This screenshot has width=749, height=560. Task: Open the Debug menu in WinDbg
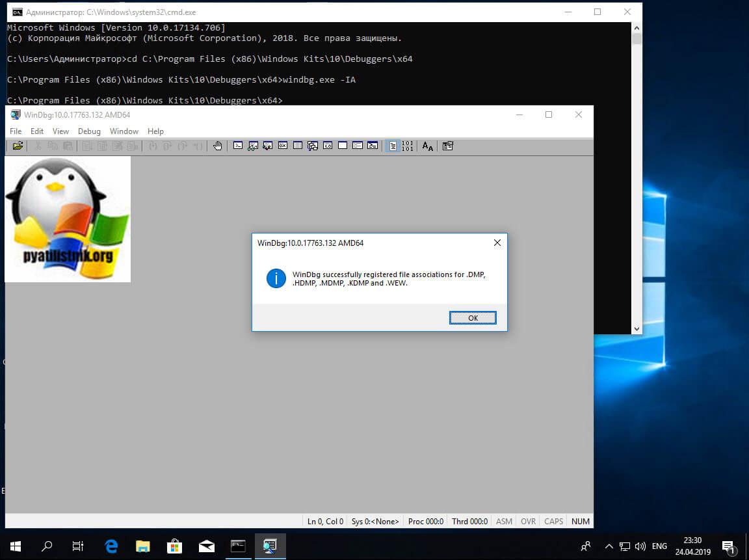[89, 131]
